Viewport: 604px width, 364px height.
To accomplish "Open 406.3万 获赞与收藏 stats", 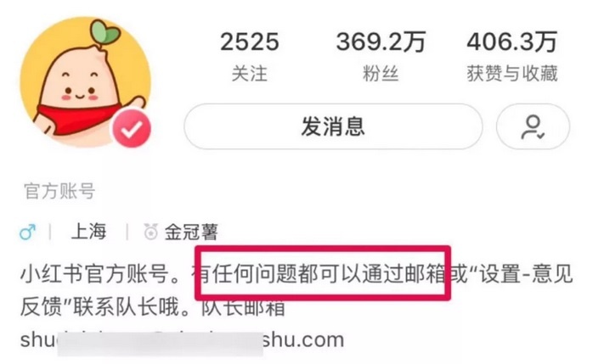I will 512,57.
